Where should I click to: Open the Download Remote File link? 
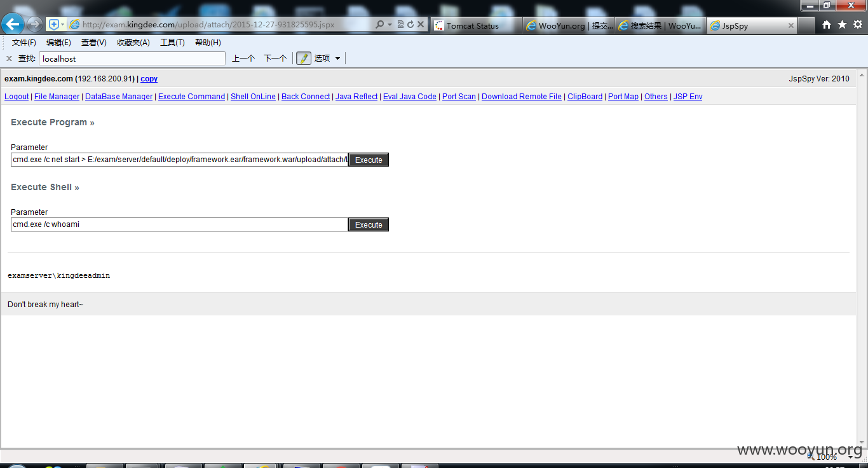coord(522,97)
